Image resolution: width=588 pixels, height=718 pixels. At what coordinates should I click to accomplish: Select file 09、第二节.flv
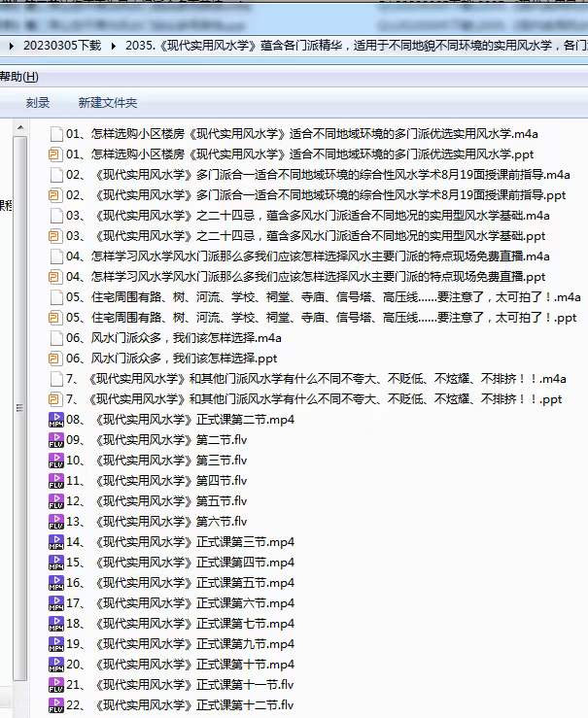tap(156, 440)
